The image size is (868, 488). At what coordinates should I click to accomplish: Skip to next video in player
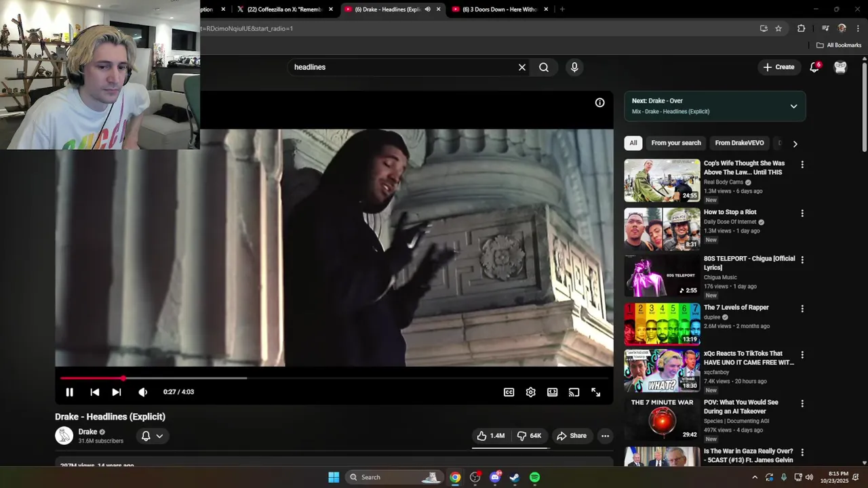click(x=117, y=392)
